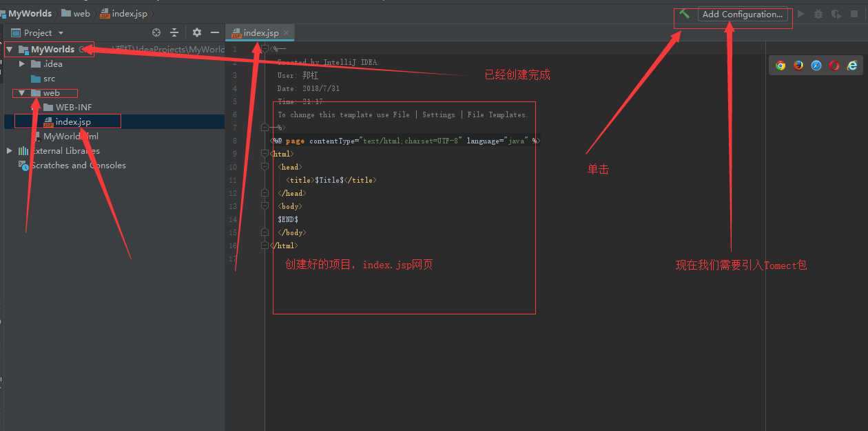
Task: Click the grayed-out Run arrow icon
Action: [x=800, y=14]
